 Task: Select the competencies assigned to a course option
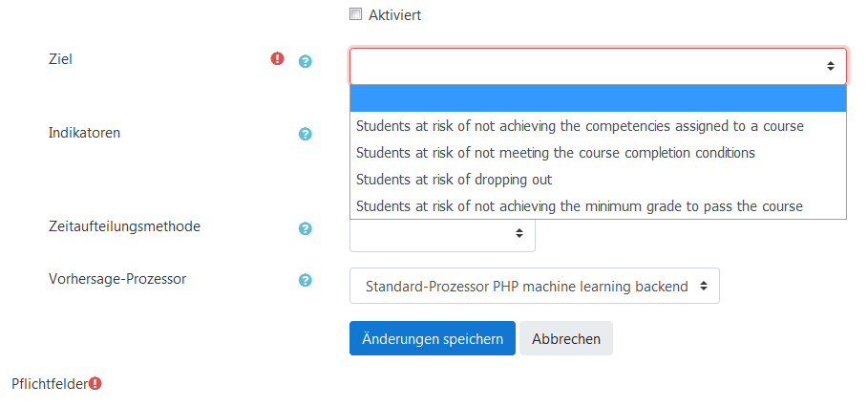click(580, 126)
